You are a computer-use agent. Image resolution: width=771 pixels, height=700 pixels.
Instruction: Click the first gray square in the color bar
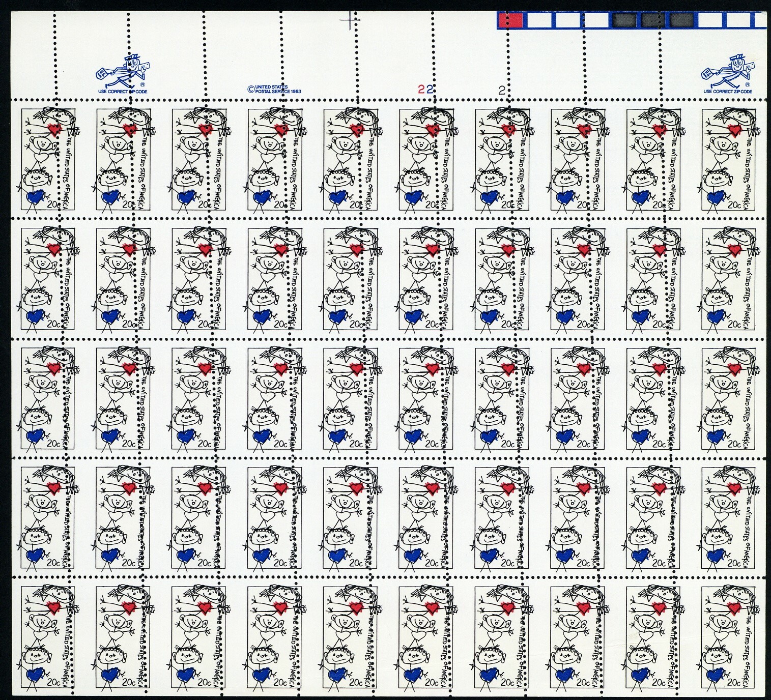(x=621, y=20)
